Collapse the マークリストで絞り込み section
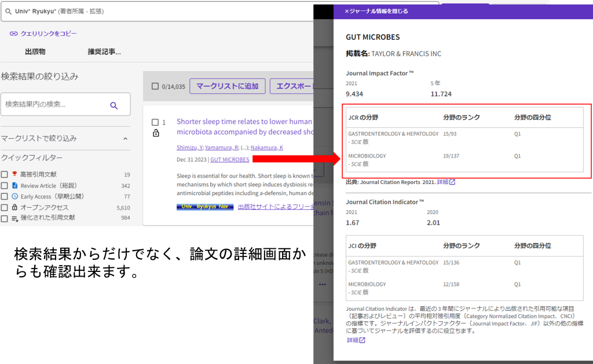 [125, 139]
